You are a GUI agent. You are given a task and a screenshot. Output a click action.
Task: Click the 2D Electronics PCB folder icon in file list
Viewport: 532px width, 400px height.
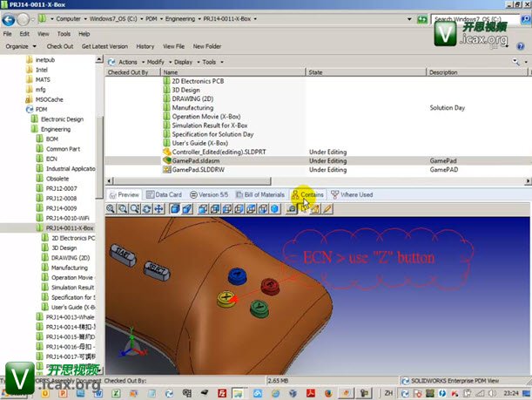[x=167, y=81]
